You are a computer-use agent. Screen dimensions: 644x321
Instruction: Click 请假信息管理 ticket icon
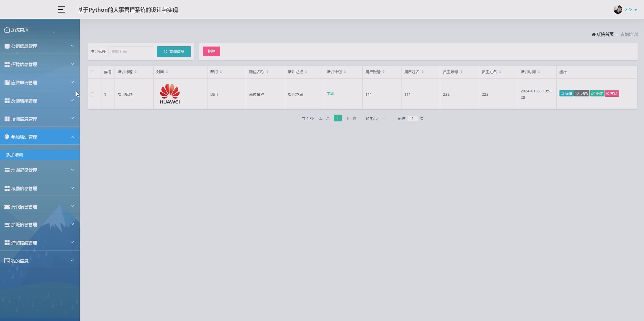tap(7, 207)
